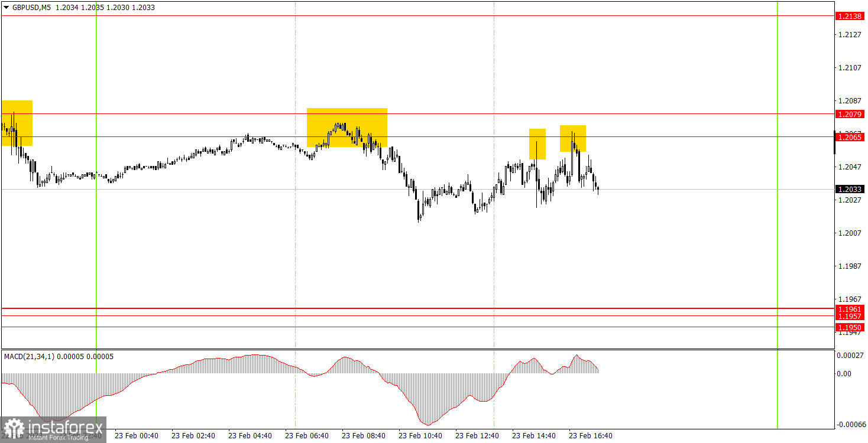Screen dimensions: 868x443
Task: Select the GBPUSD,M5 chart title text
Action: point(31,8)
